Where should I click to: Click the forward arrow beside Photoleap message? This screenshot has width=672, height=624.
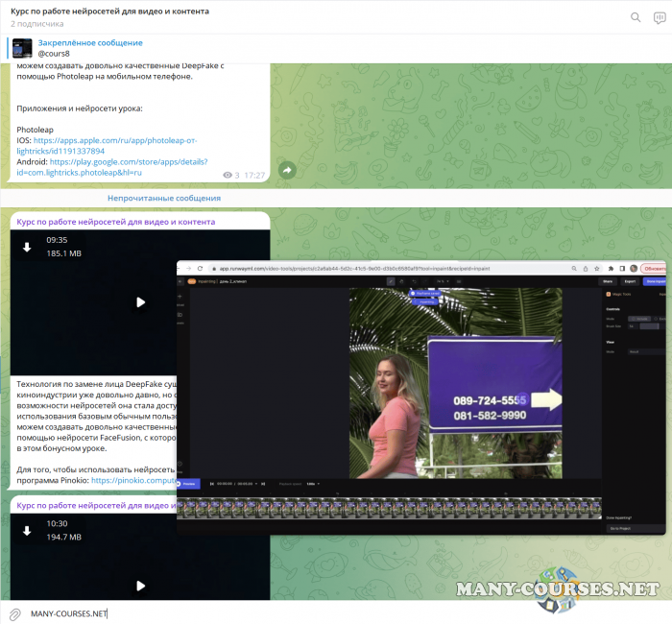pyautogui.click(x=286, y=170)
